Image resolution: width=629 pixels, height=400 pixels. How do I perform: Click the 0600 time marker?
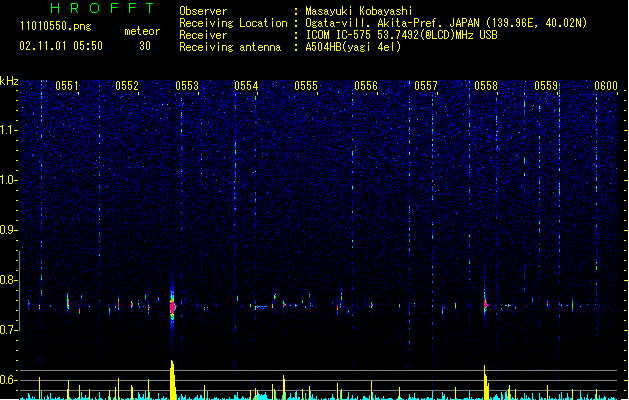click(606, 86)
